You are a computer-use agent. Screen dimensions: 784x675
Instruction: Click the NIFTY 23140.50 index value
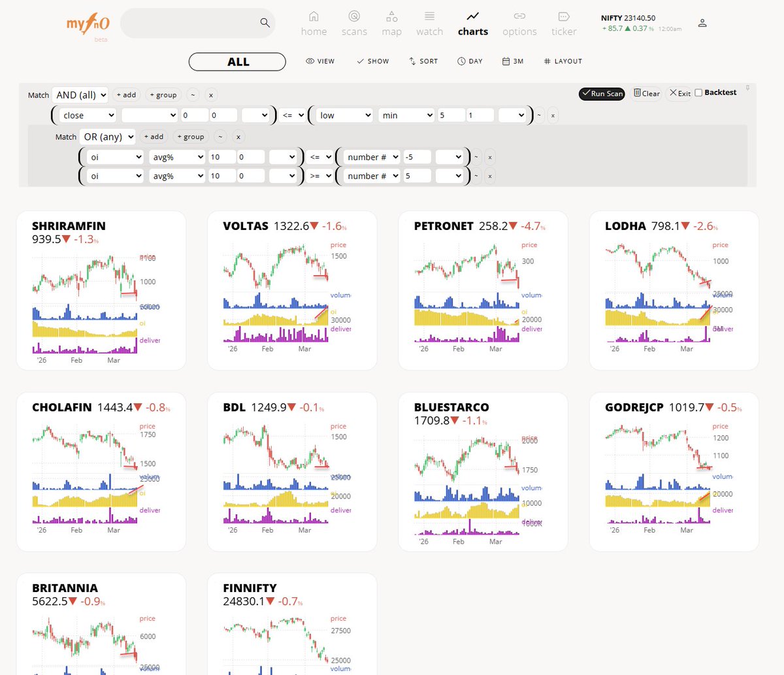pyautogui.click(x=628, y=18)
